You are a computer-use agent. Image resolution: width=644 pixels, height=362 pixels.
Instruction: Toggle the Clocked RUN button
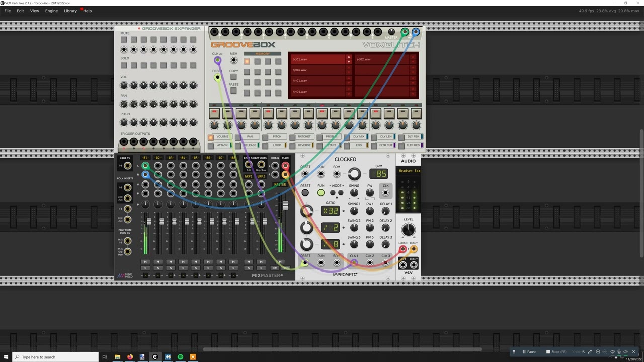[x=320, y=193]
